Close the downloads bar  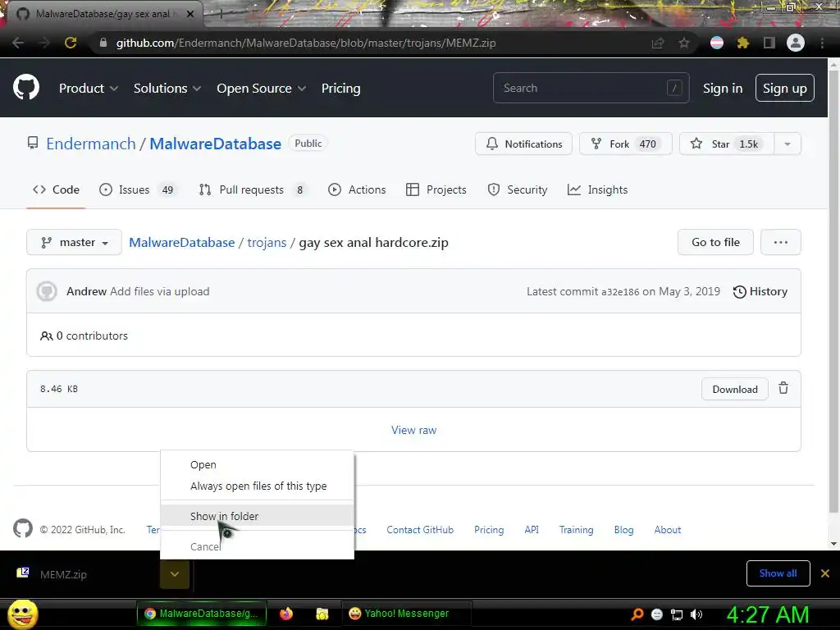825,573
